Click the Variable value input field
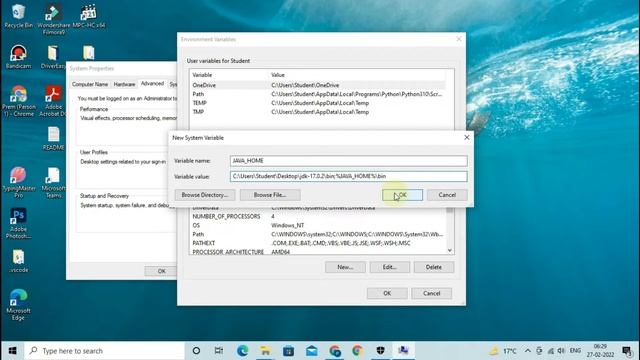The width and height of the screenshot is (640, 360). tap(349, 176)
